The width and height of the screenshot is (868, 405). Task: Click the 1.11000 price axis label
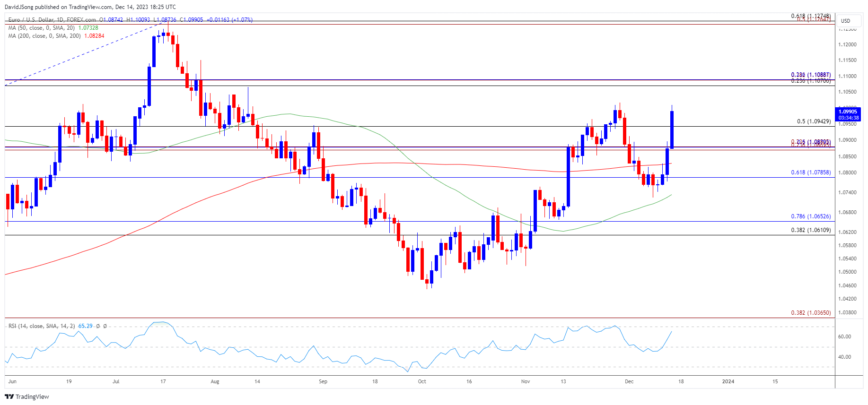847,76
